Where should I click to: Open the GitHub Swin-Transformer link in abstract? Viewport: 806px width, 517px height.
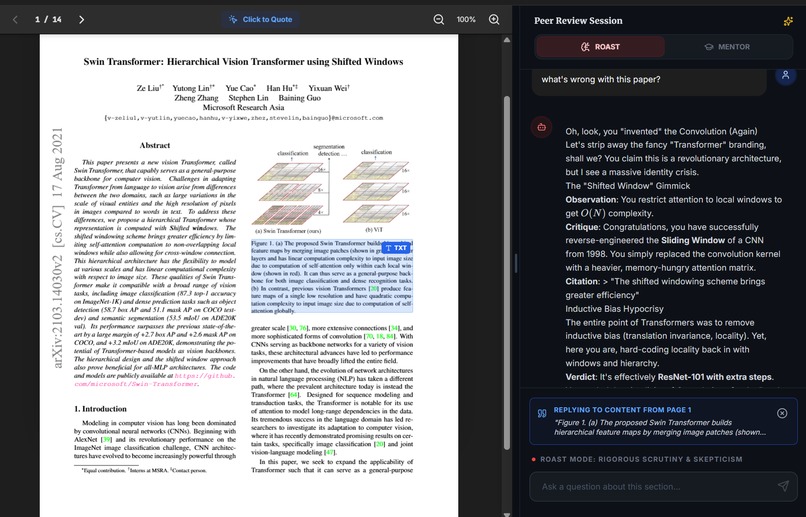coord(154,380)
